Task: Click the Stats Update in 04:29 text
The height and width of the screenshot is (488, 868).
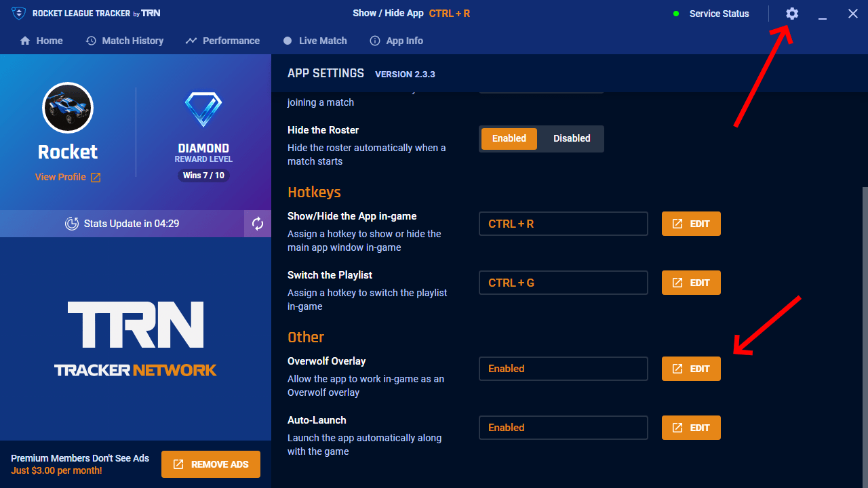Action: click(x=132, y=224)
